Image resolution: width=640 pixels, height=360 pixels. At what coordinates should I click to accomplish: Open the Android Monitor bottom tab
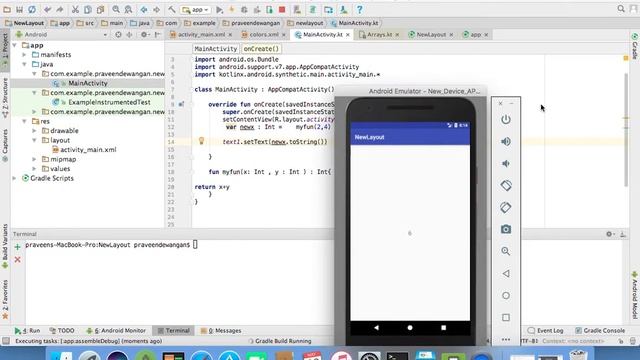(x=116, y=331)
